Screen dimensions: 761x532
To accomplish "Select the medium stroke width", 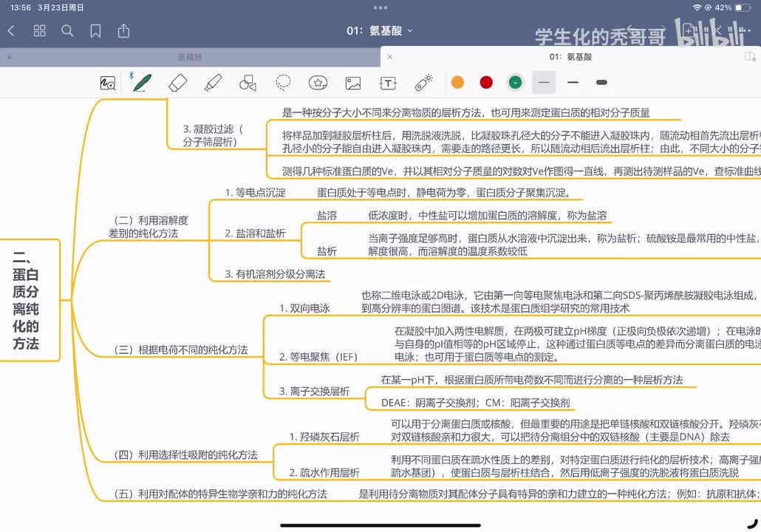I will pos(573,83).
